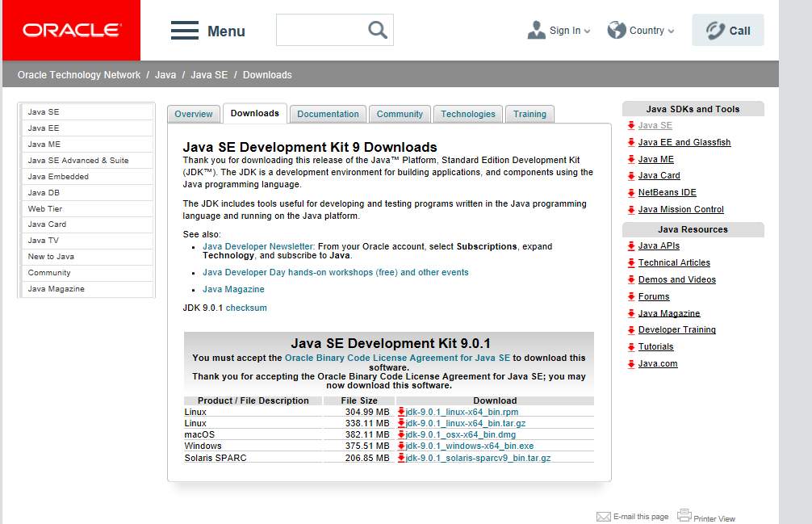Click the Solaris SPARC row label

[216, 458]
